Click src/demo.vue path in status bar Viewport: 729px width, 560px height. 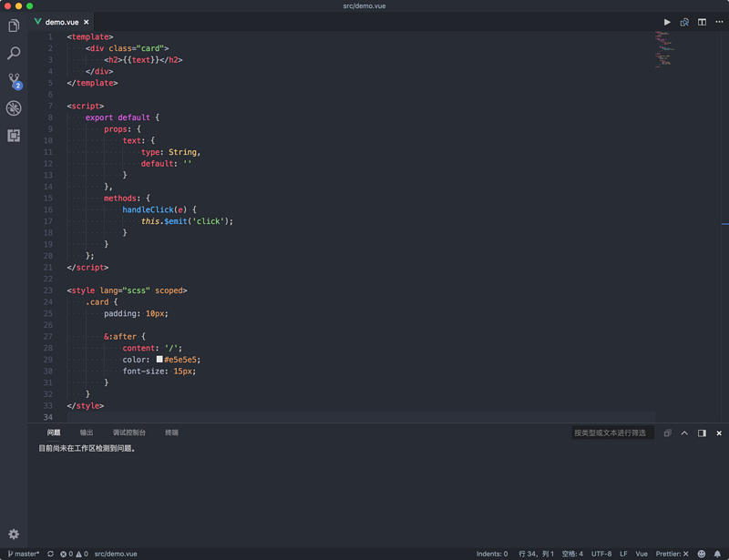tap(116, 554)
